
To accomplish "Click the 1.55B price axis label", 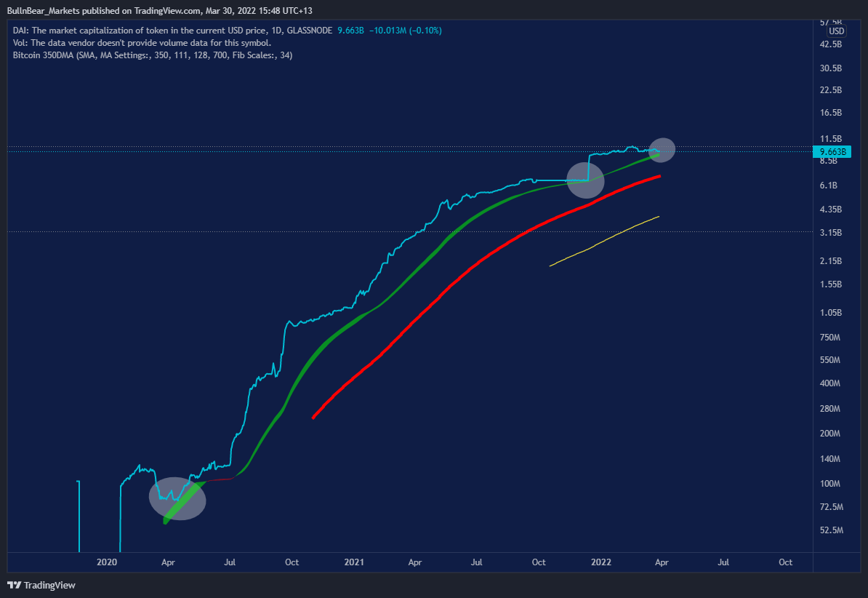I will click(x=830, y=284).
